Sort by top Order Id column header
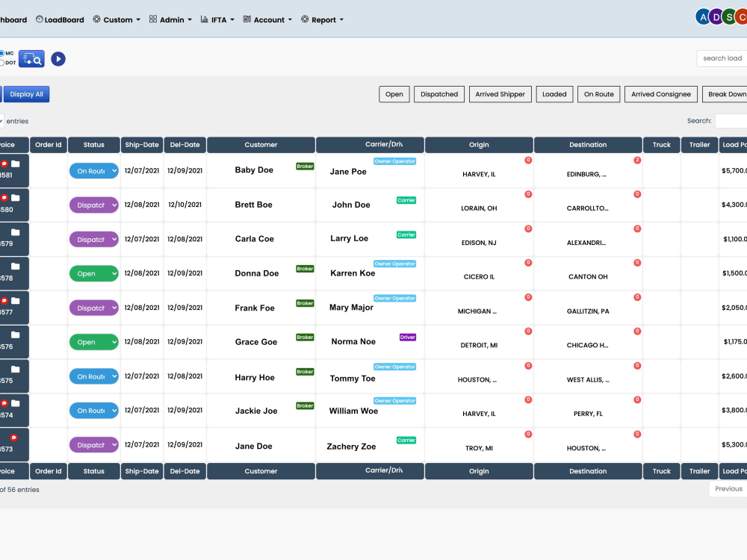Image resolution: width=747 pixels, height=560 pixels. (48, 145)
